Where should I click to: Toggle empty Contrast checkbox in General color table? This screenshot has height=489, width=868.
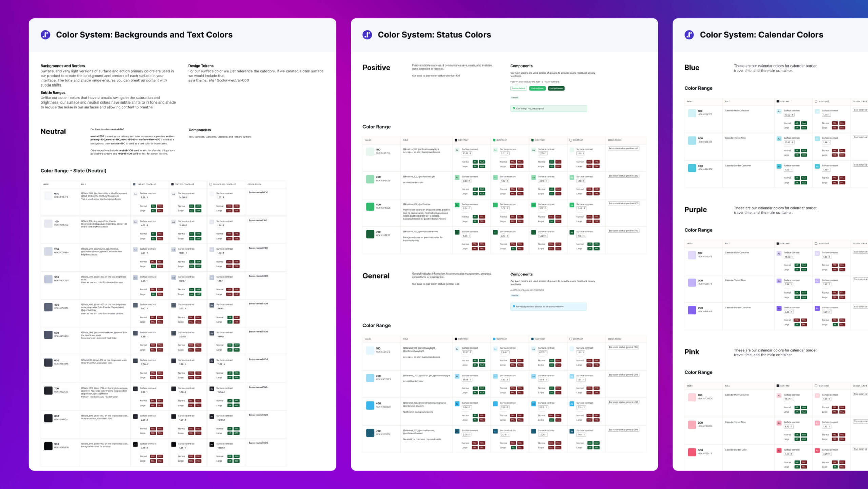click(571, 339)
